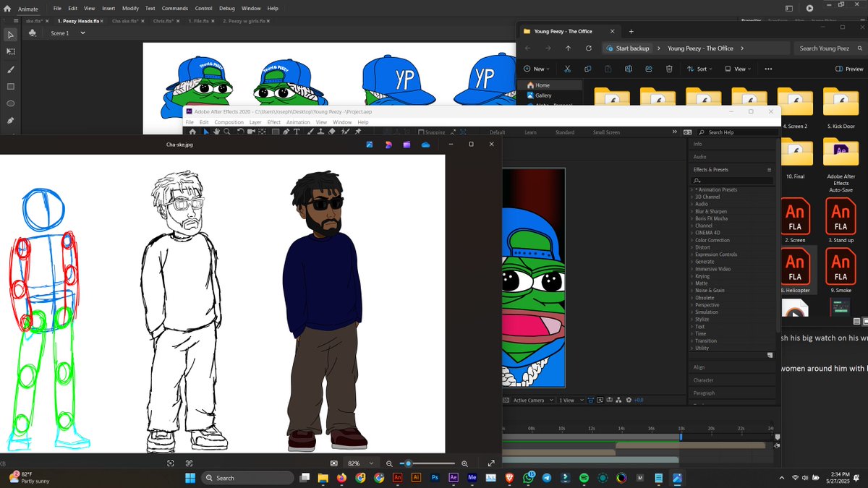The height and width of the screenshot is (488, 868).
Task: Select the Type tool in After Effects
Action: (x=297, y=132)
